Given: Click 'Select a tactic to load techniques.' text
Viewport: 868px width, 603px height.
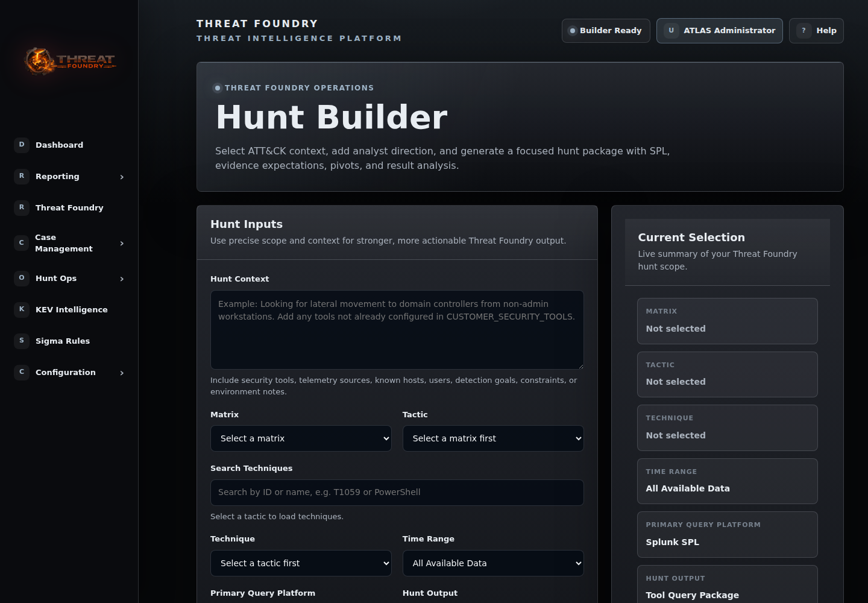Looking at the screenshot, I should tap(277, 517).
